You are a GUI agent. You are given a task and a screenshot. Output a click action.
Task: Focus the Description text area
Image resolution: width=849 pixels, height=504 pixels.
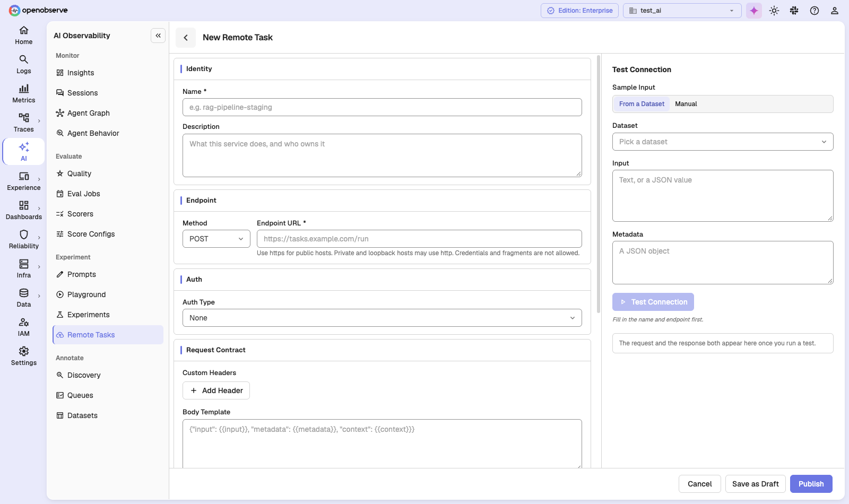(382, 155)
